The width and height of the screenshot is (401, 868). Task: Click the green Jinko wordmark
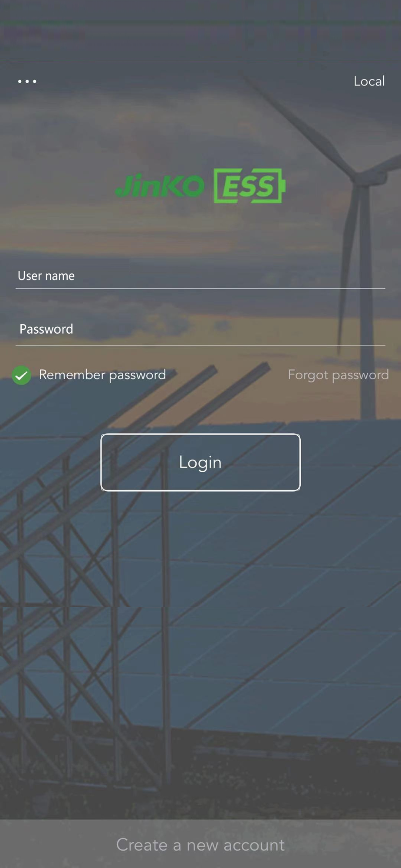coord(160,186)
